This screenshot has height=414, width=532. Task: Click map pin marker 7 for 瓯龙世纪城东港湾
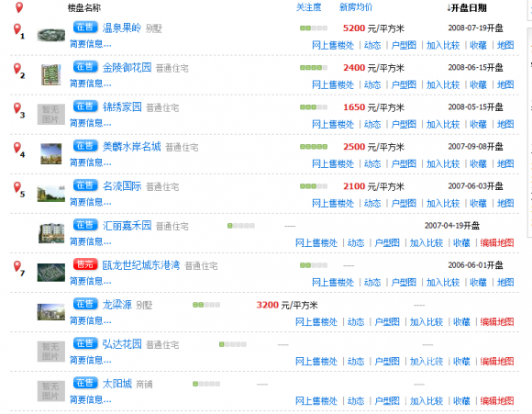pyautogui.click(x=18, y=268)
